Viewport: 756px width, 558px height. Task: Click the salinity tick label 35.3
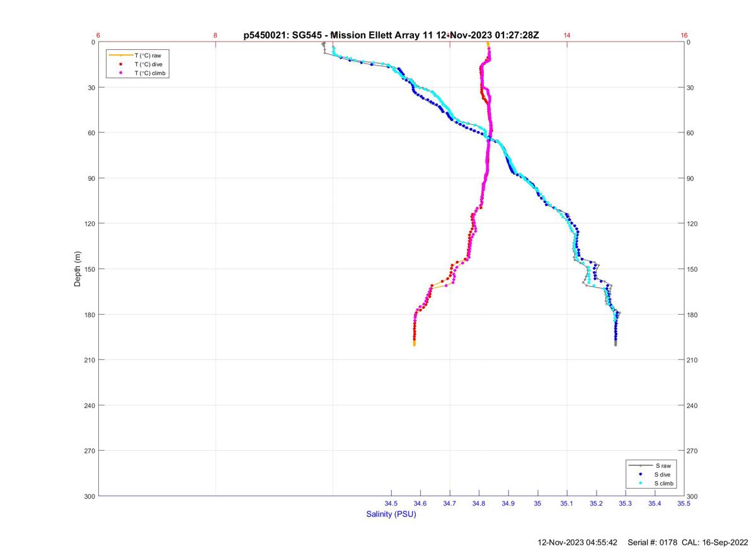pos(626,504)
